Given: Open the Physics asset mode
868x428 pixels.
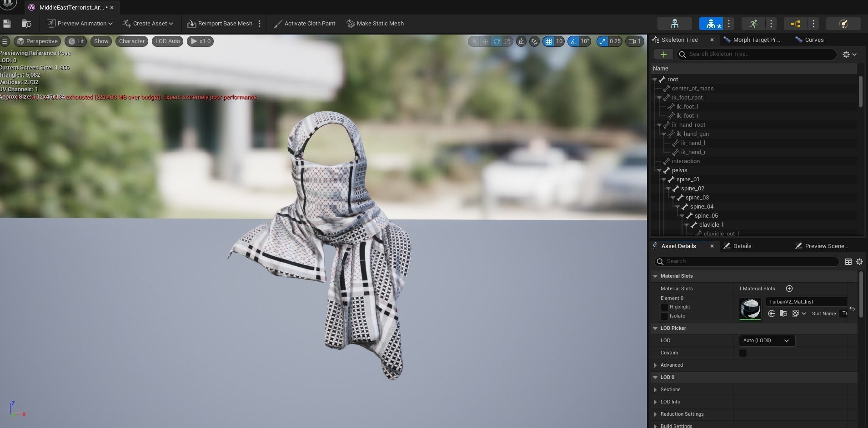Looking at the screenshot, I should point(843,24).
